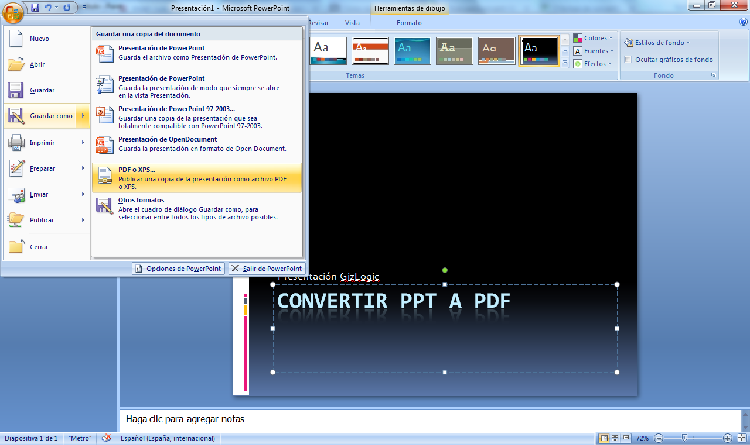Select the gray-green theme thumbnail
Viewport: 750px width, 445px height.
tap(454, 50)
